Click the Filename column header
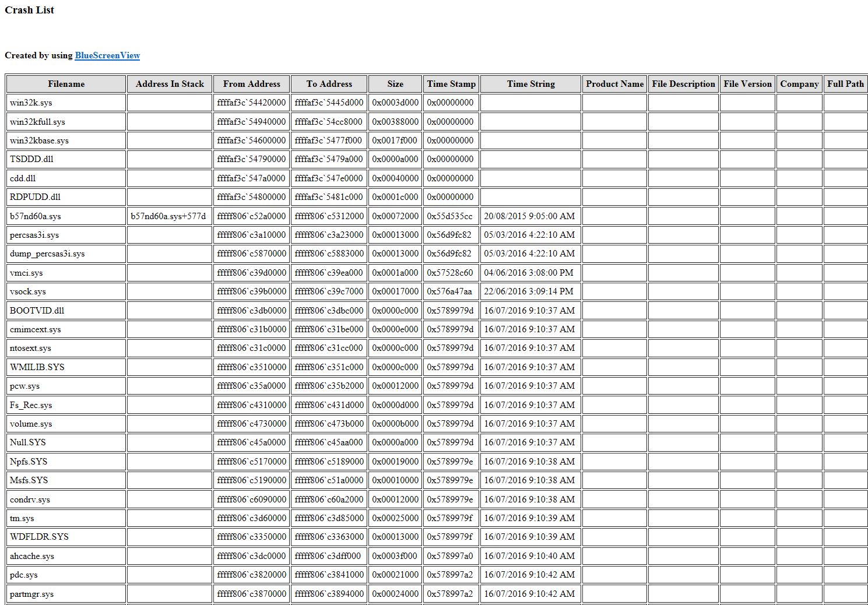868x605 pixels. (x=66, y=84)
